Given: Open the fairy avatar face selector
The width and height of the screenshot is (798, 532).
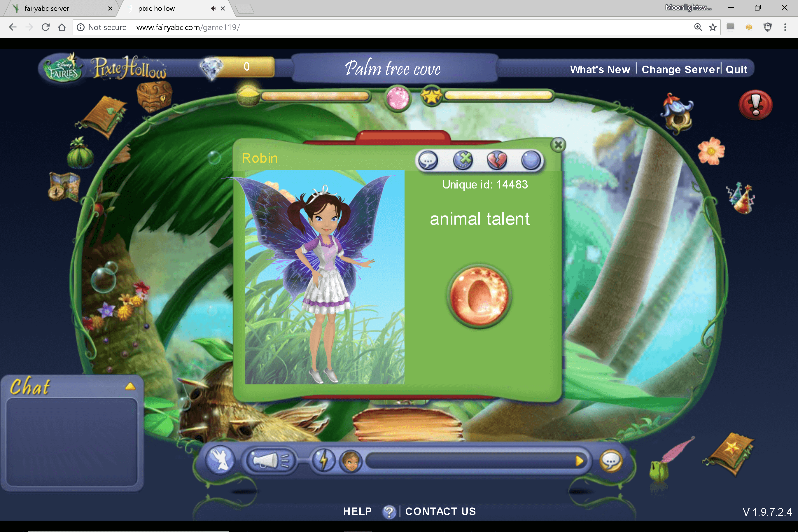Looking at the screenshot, I should coord(351,461).
